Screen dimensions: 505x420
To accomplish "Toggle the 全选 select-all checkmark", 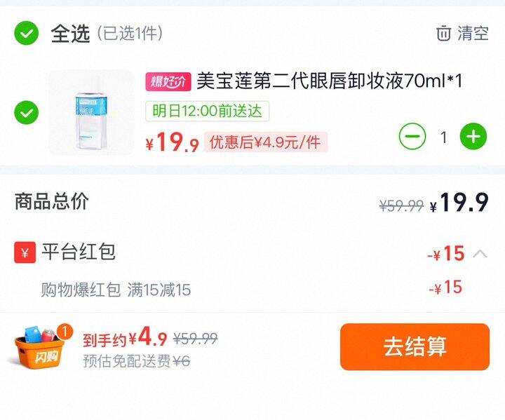I will tap(27, 33).
